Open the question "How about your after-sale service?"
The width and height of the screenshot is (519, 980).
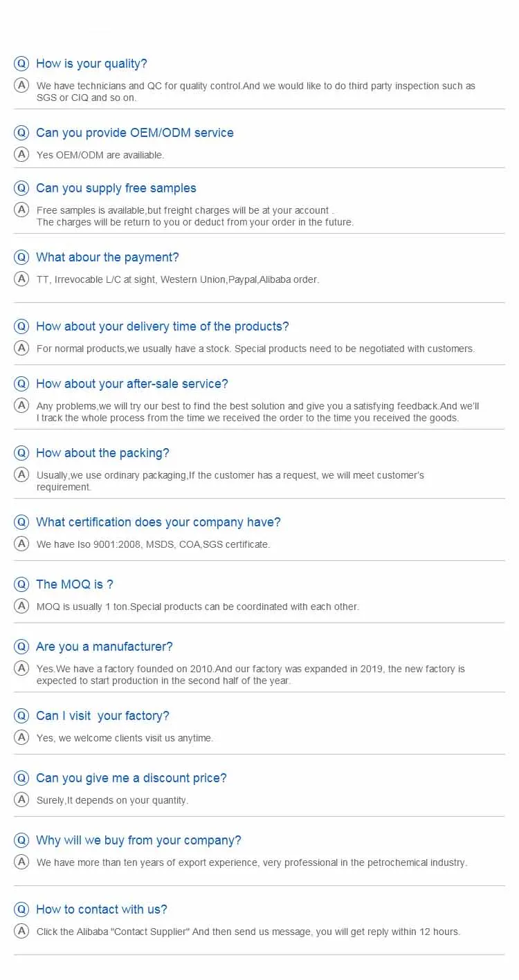coord(131,384)
